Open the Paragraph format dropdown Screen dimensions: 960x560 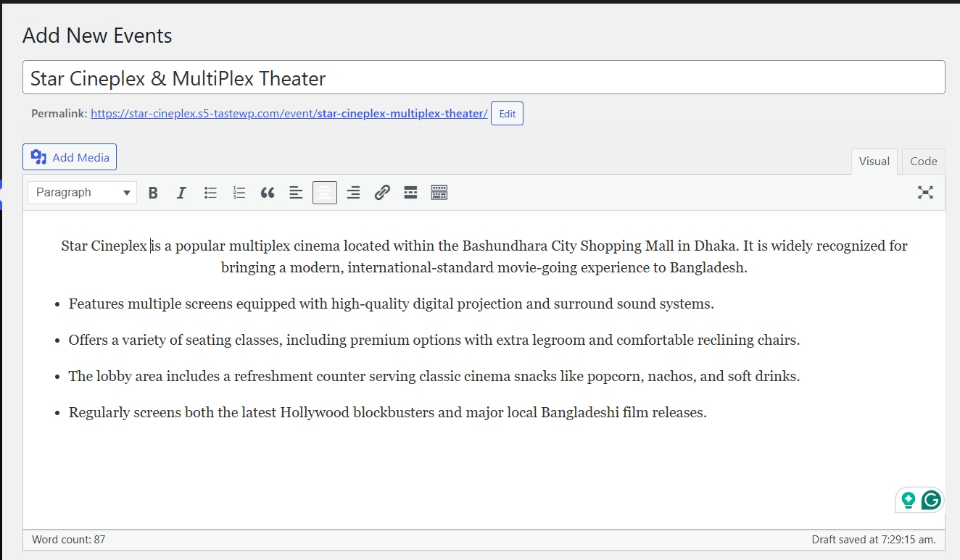click(82, 193)
